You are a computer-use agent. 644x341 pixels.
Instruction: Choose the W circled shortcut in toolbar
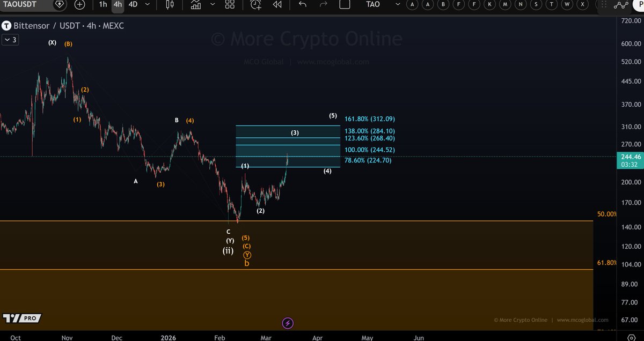[568, 4]
